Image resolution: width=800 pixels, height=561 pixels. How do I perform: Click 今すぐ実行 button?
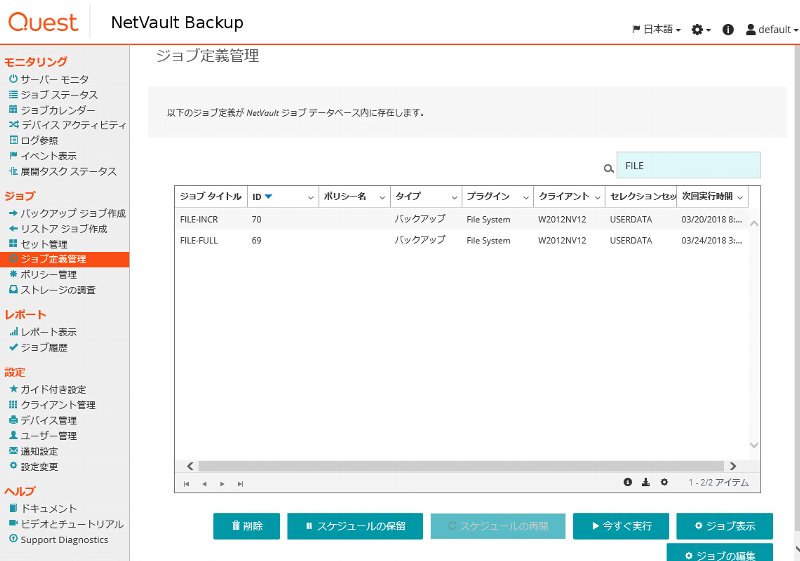coord(621,526)
